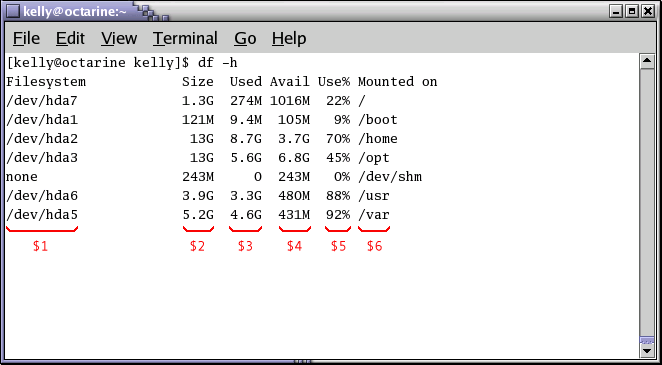This screenshot has height=365, width=662.
Task: Minimize the terminal window
Action: pos(616,12)
